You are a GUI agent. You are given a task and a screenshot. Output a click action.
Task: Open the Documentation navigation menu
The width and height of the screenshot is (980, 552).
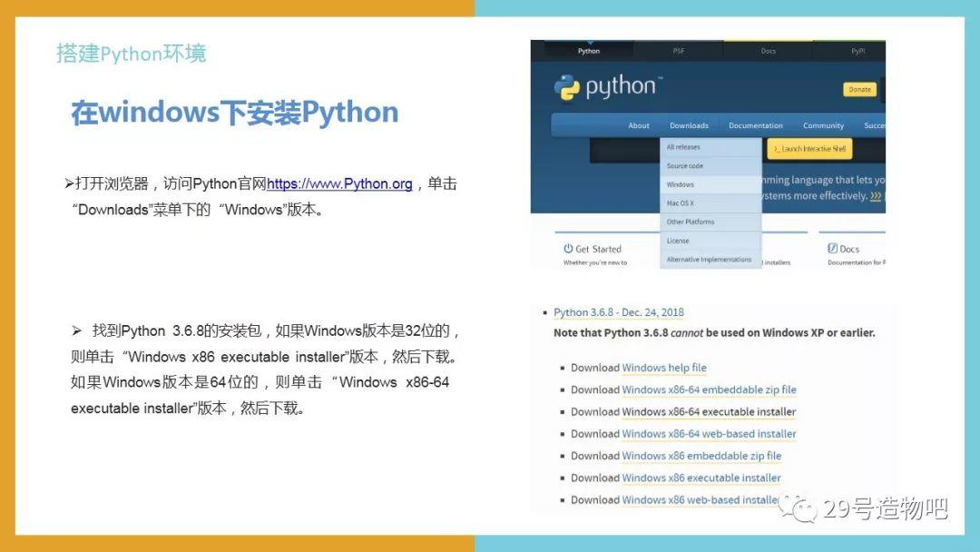(x=756, y=125)
